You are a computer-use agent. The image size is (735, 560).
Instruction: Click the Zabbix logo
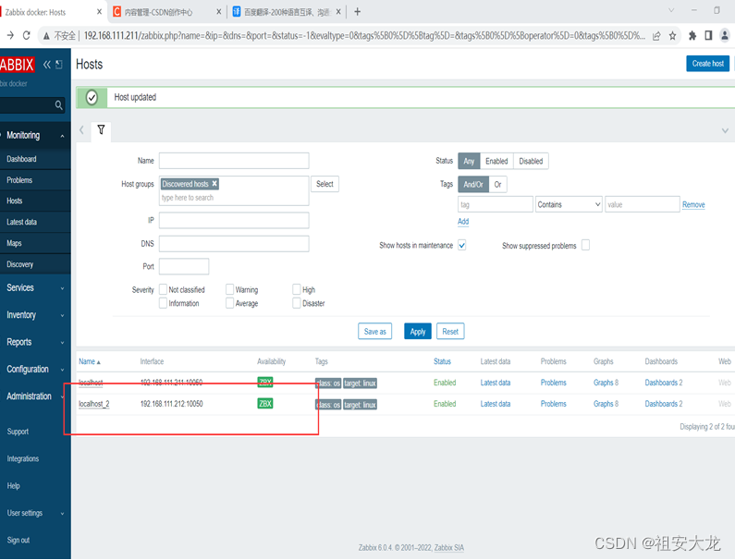pos(17,65)
